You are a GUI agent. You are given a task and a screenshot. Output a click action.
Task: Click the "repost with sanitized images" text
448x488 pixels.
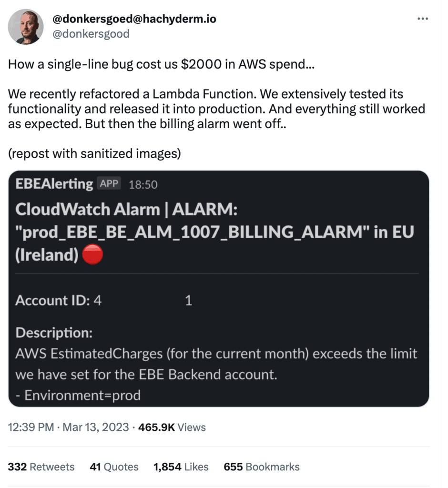(x=94, y=154)
